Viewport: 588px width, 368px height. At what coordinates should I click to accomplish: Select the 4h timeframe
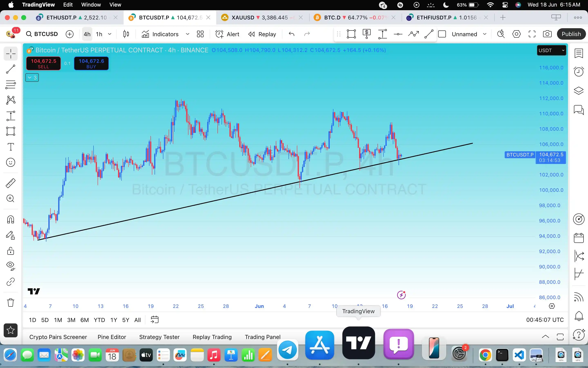(87, 34)
